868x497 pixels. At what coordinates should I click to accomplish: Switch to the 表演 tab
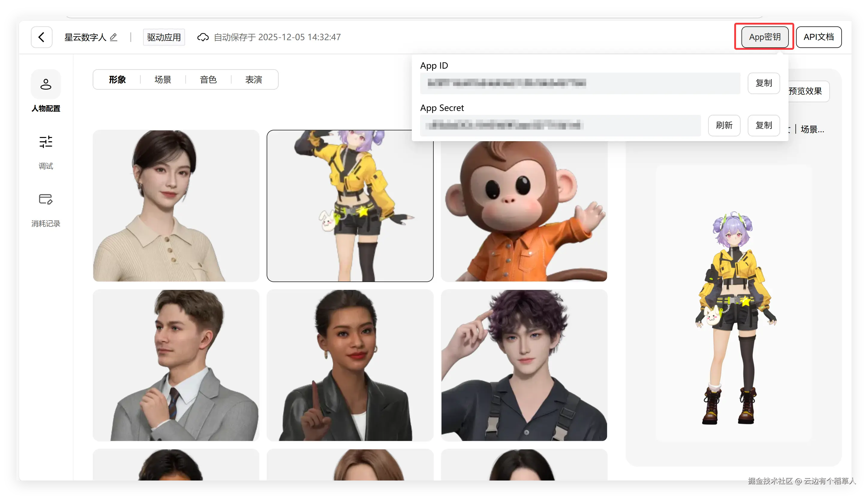point(253,79)
